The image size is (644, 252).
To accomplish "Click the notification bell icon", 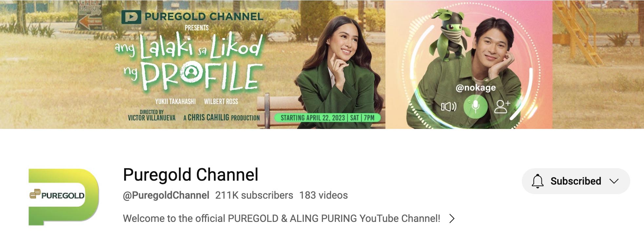I will click(537, 181).
